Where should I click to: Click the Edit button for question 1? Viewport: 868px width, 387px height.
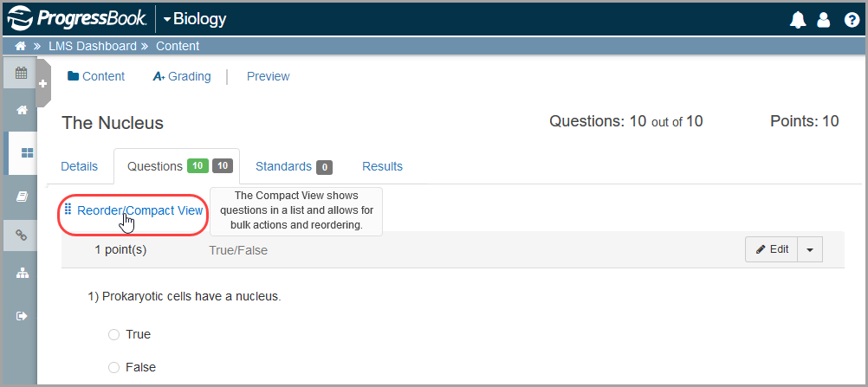[x=772, y=249]
